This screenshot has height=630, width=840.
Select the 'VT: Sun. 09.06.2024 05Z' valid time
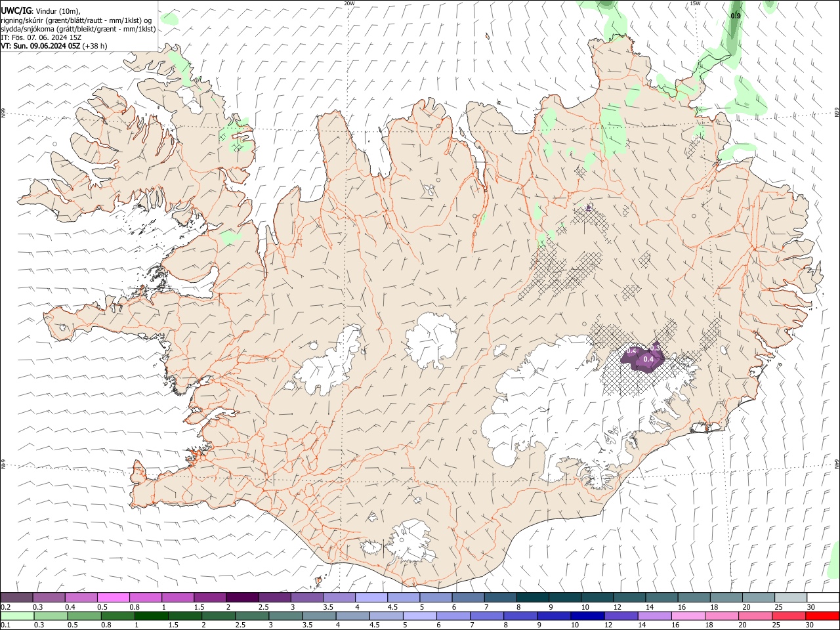click(41, 46)
